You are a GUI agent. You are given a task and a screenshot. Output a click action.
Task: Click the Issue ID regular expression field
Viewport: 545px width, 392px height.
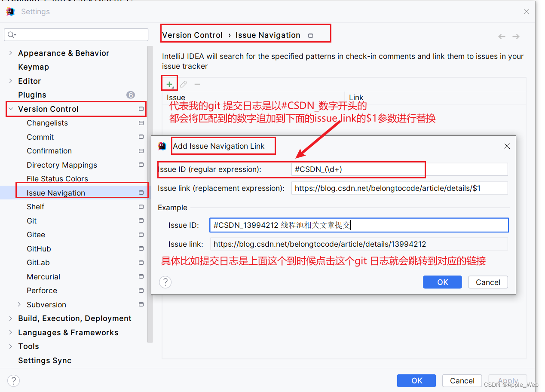coord(400,169)
